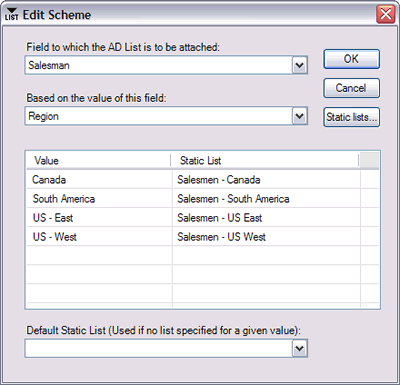Expand the Region field dropdown arrow
Image resolution: width=400 pixels, height=385 pixels.
pos(300,116)
